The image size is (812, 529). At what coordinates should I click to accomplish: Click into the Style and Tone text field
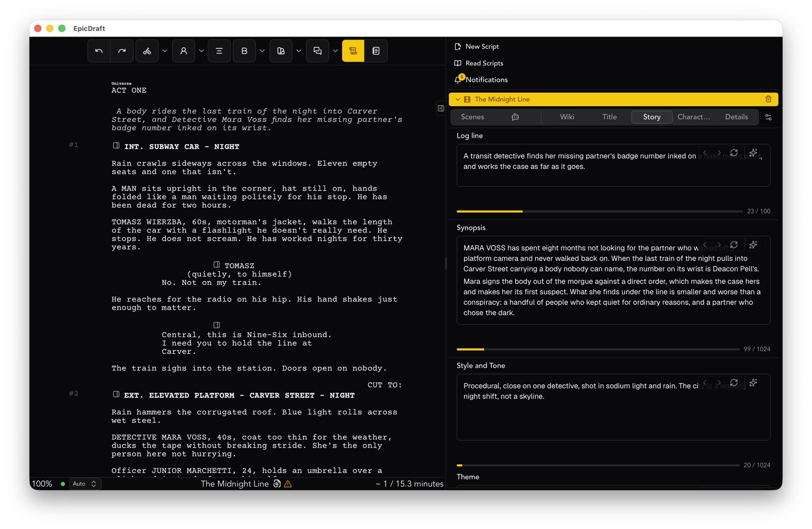[613, 407]
